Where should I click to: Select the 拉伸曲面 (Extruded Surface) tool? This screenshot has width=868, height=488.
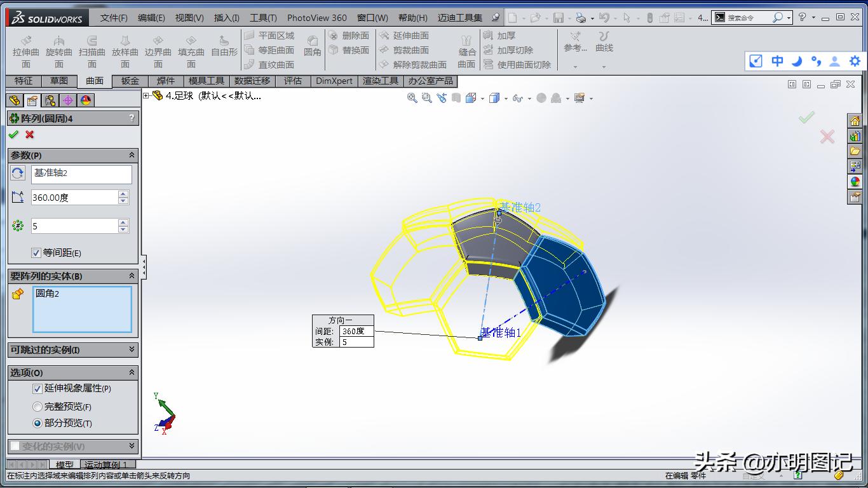(x=25, y=50)
